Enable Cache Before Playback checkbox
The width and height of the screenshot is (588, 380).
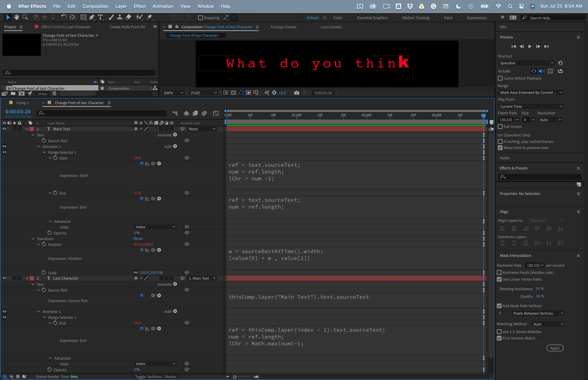point(500,78)
